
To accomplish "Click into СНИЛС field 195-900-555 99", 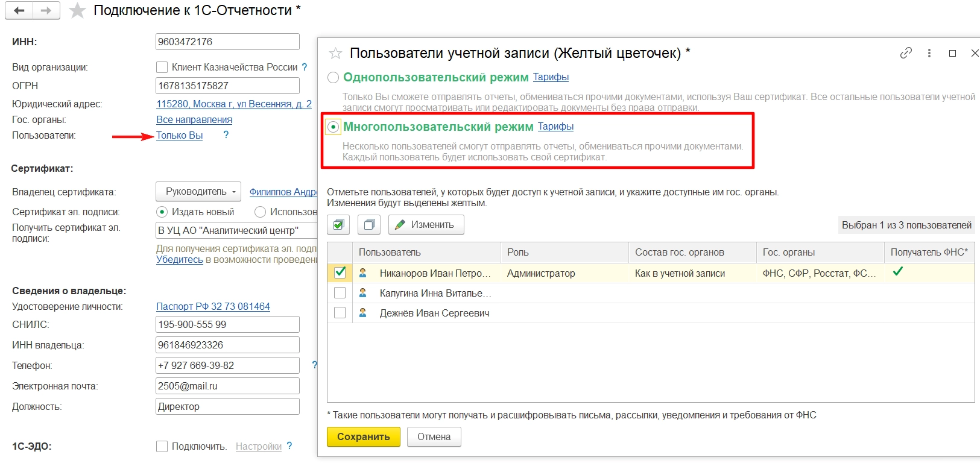I will [227, 324].
